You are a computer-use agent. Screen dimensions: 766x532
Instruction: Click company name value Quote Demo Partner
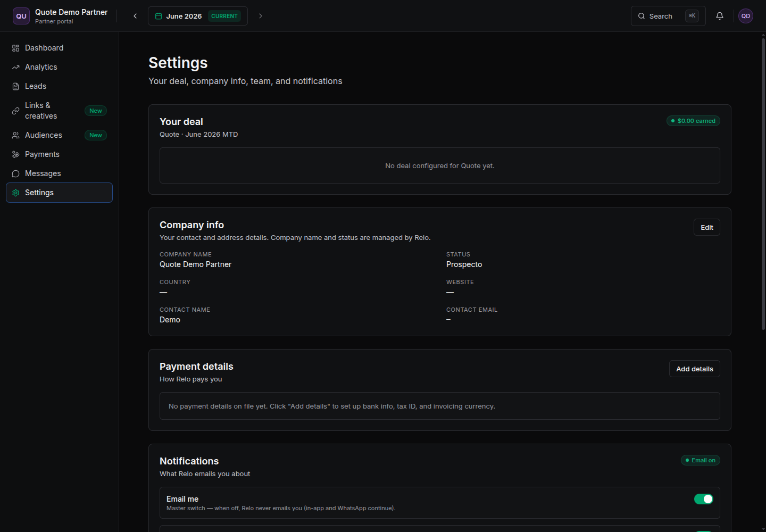pos(196,264)
